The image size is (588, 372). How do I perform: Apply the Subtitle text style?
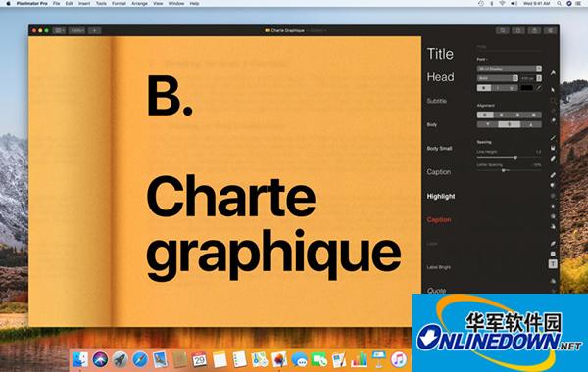436,101
